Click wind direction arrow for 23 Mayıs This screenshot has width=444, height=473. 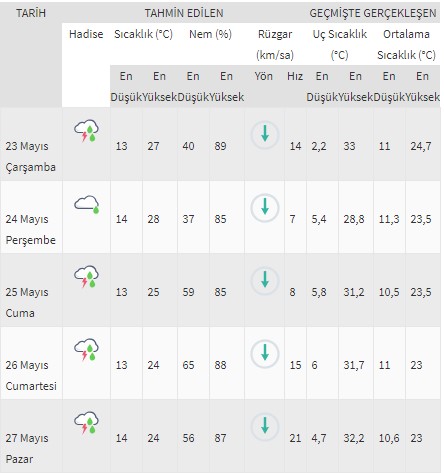(265, 135)
